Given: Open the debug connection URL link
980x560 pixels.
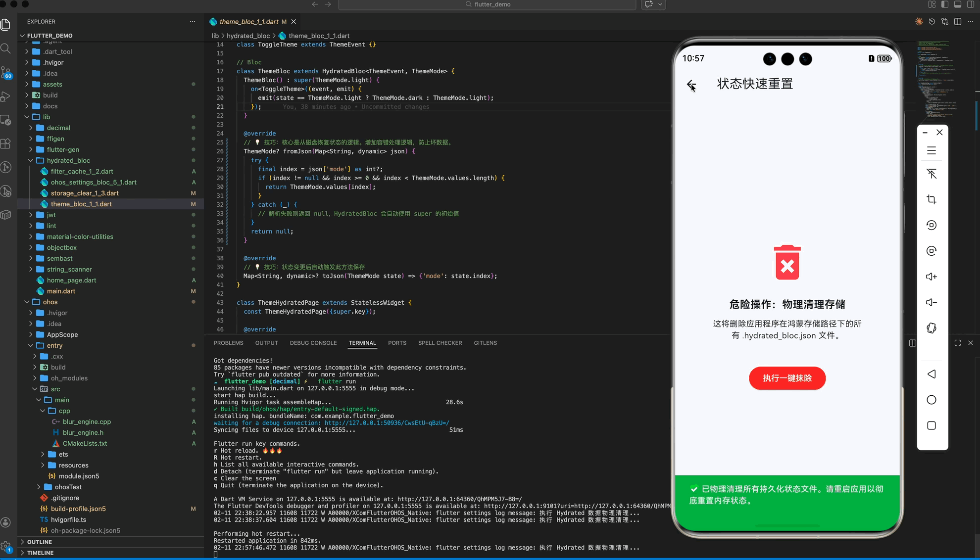Looking at the screenshot, I should point(387,423).
